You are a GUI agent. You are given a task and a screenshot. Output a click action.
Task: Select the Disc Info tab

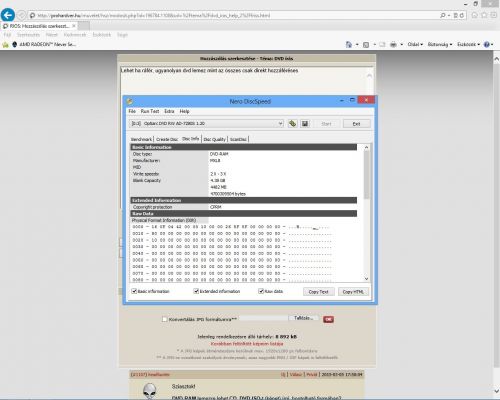coord(191,139)
